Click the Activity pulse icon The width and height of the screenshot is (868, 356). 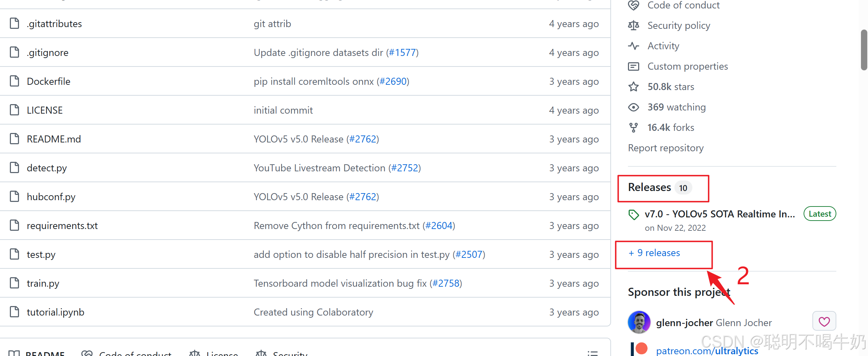point(634,46)
